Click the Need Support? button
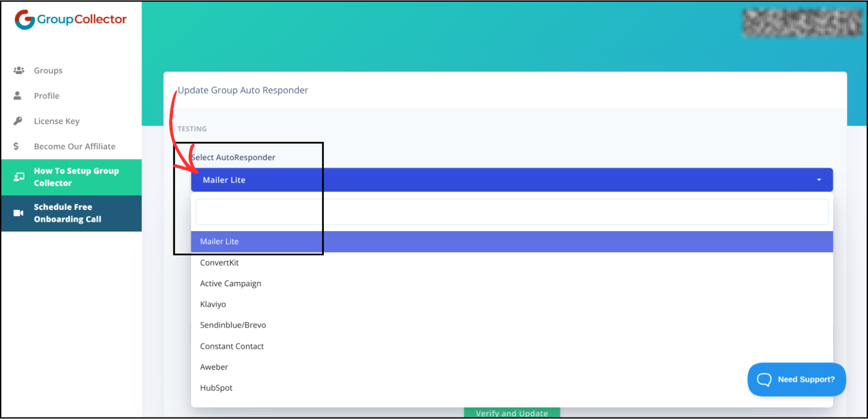868x419 pixels. (x=796, y=379)
